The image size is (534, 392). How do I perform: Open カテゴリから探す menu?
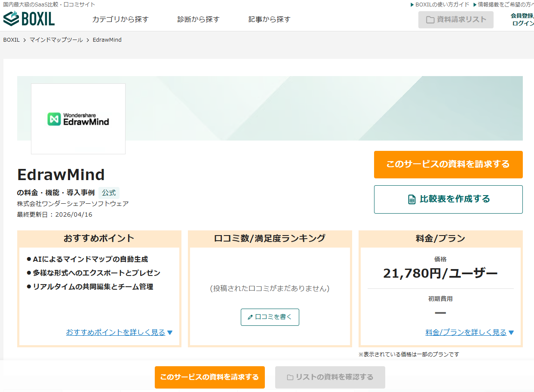click(x=120, y=19)
